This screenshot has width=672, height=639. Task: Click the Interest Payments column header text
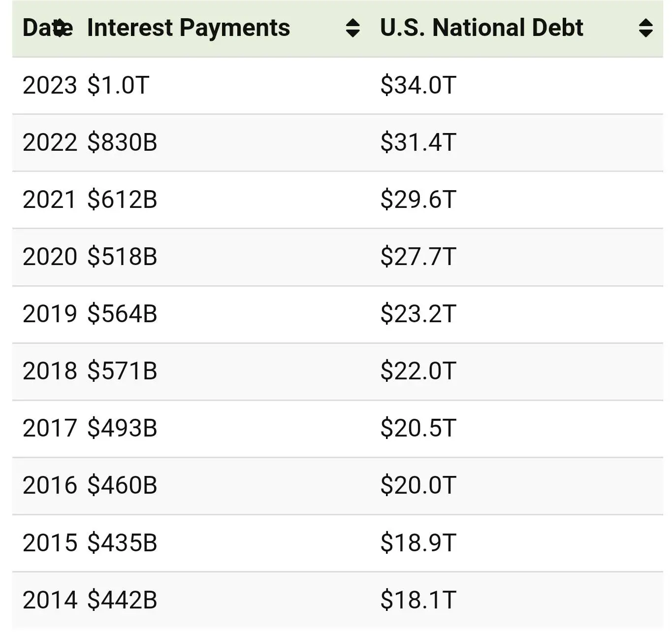[189, 28]
